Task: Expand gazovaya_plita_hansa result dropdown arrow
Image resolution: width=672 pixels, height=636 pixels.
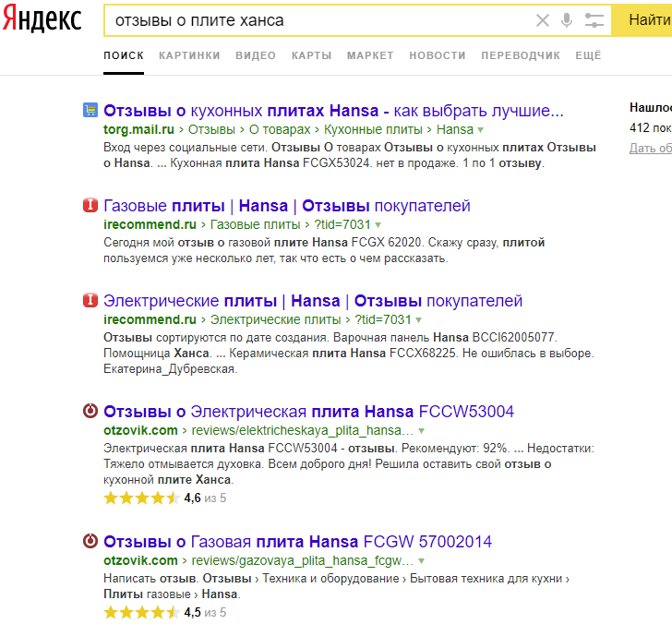Action: coord(421,561)
